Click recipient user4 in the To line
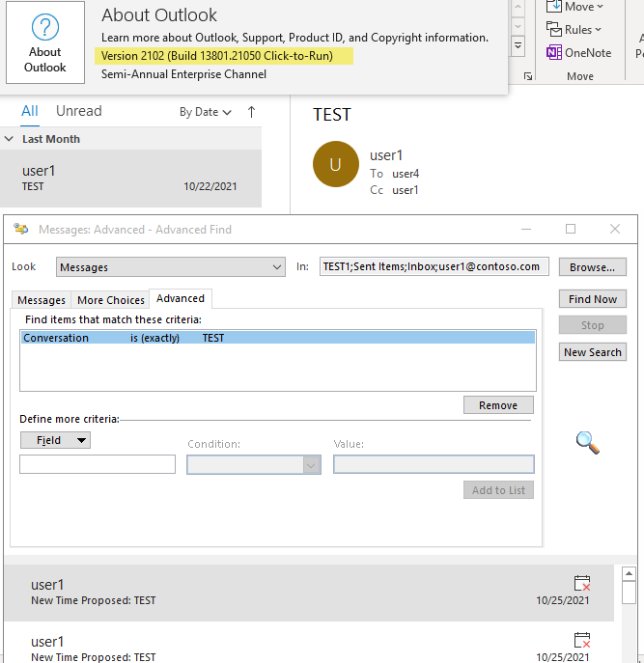 tap(406, 174)
